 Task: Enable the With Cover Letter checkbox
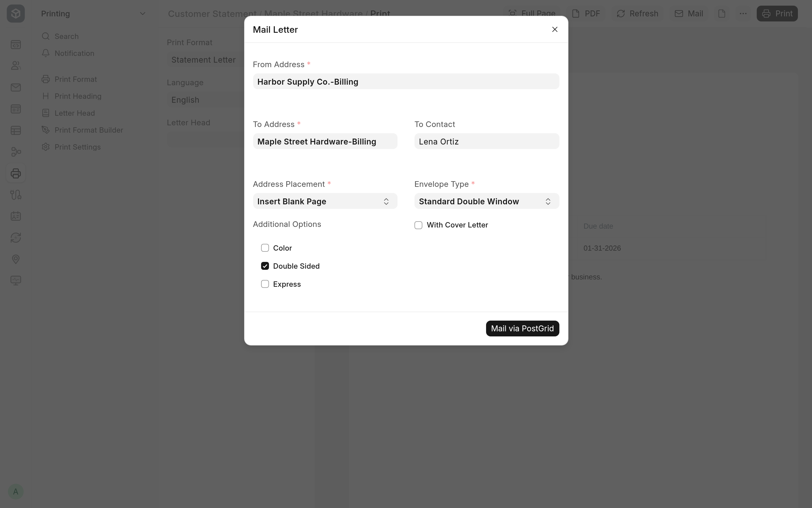(x=418, y=225)
